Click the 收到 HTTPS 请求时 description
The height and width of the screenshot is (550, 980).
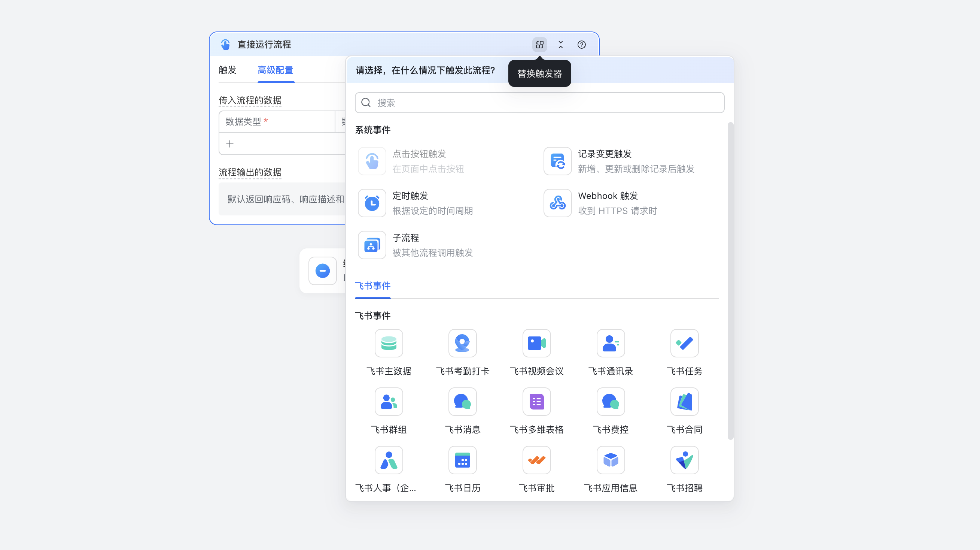tap(617, 211)
